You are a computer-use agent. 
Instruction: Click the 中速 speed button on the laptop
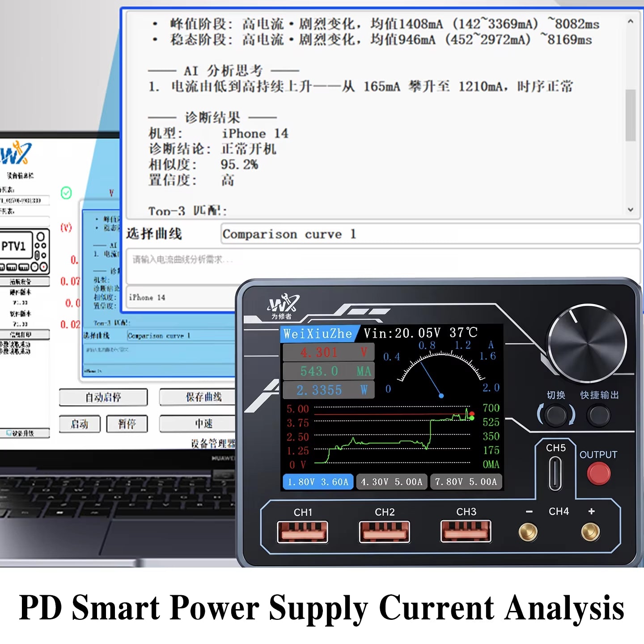(x=198, y=424)
